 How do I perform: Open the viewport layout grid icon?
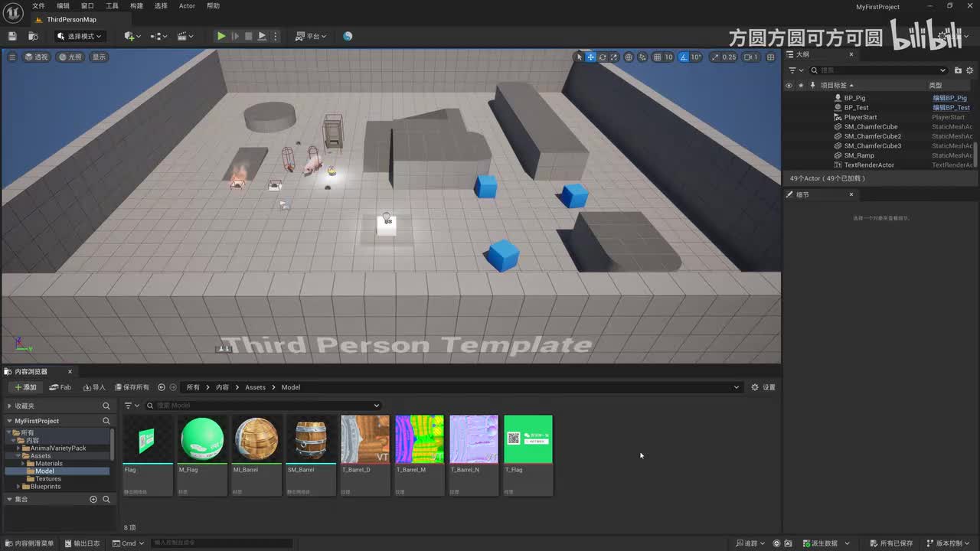coord(770,57)
